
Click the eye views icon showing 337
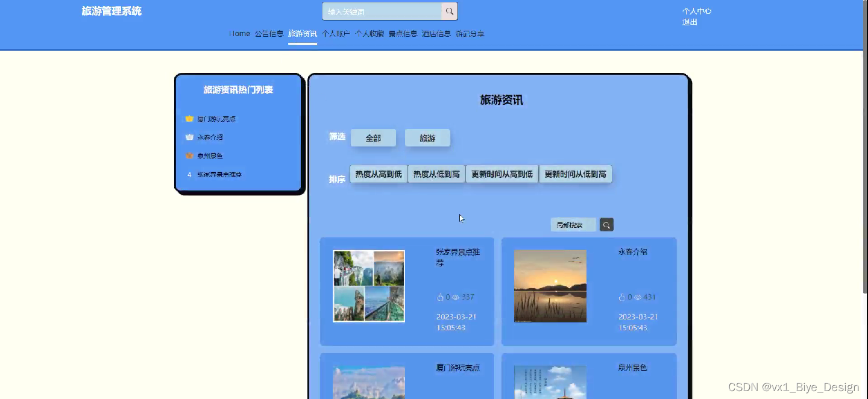point(456,297)
